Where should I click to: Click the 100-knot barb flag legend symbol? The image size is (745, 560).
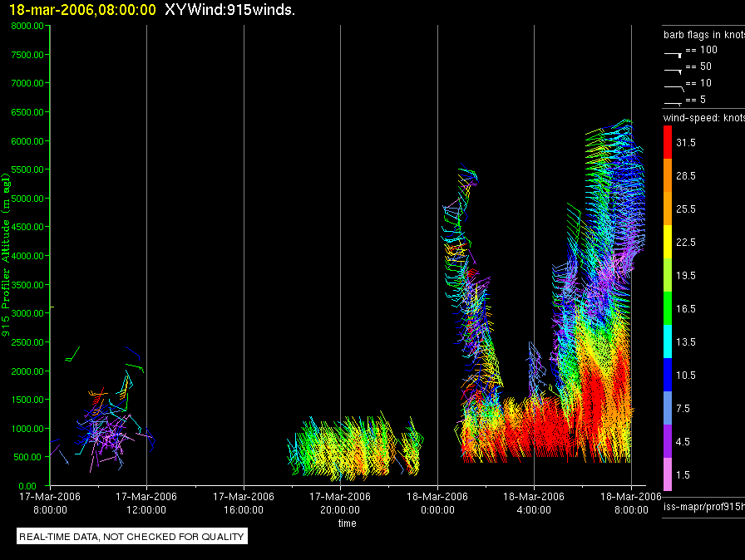673,52
